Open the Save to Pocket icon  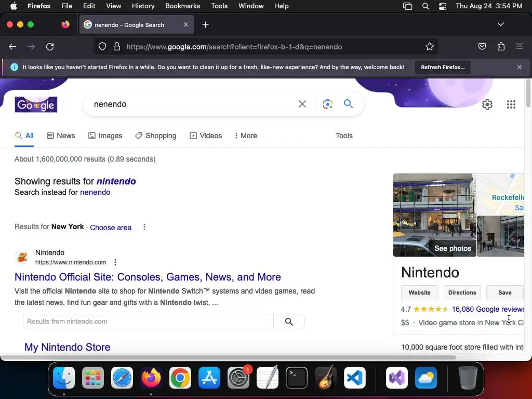[482, 46]
